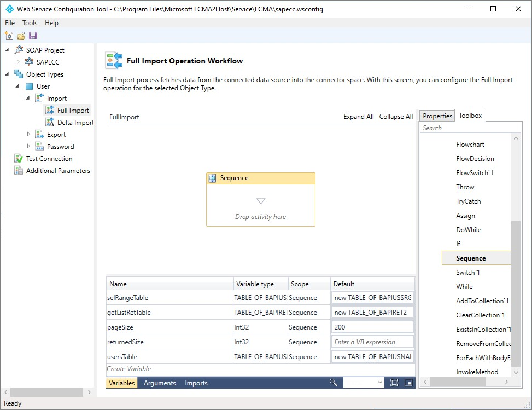
Task: Select the TryCatch activity in Toolbox
Action: pyautogui.click(x=469, y=201)
